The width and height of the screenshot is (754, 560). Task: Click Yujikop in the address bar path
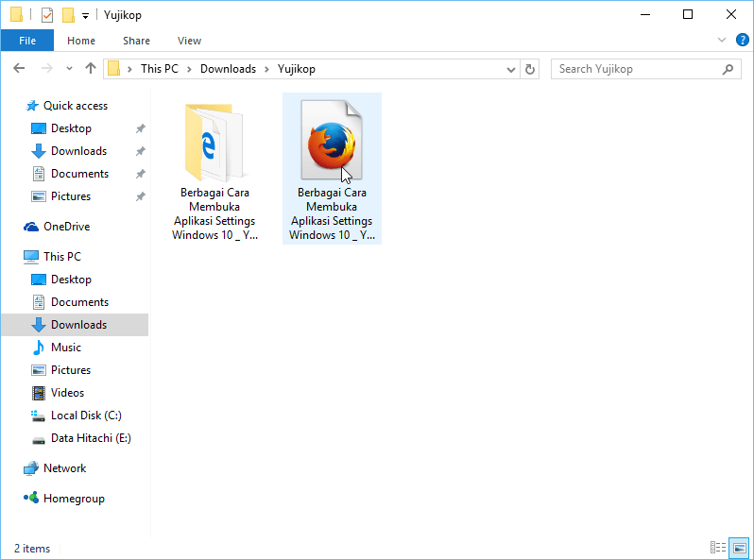pyautogui.click(x=297, y=69)
